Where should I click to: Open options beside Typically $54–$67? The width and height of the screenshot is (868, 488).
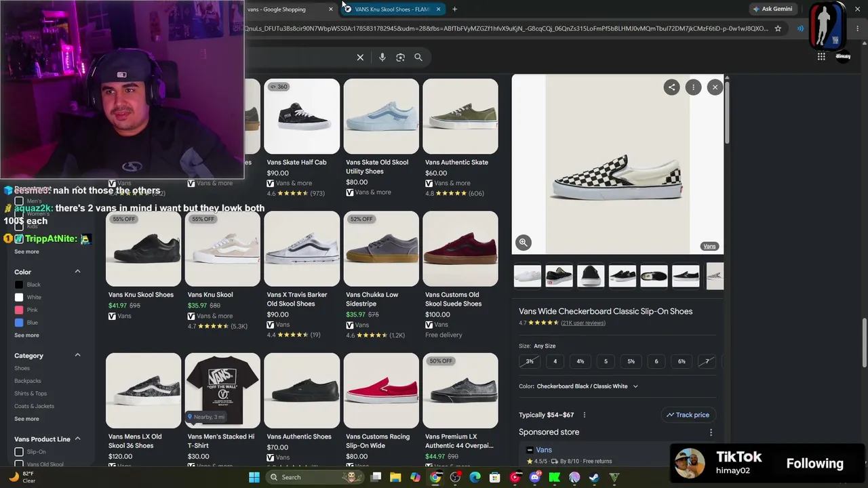(584, 415)
